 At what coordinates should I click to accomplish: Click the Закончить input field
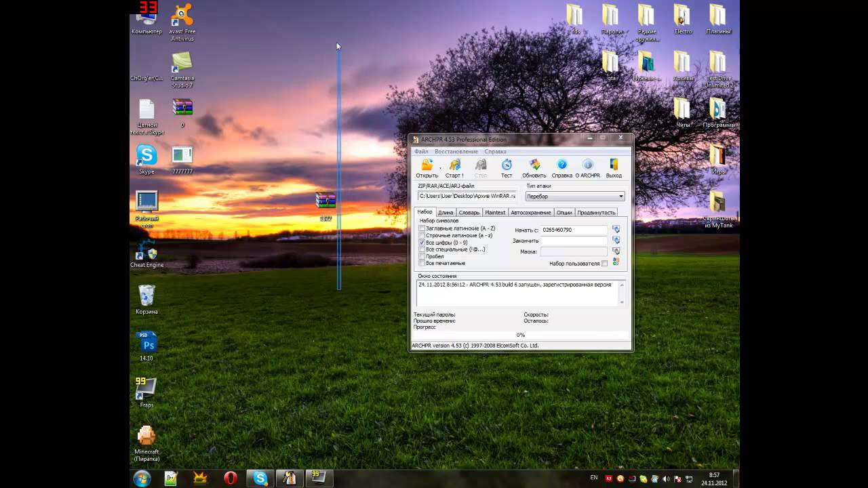[x=574, y=241]
